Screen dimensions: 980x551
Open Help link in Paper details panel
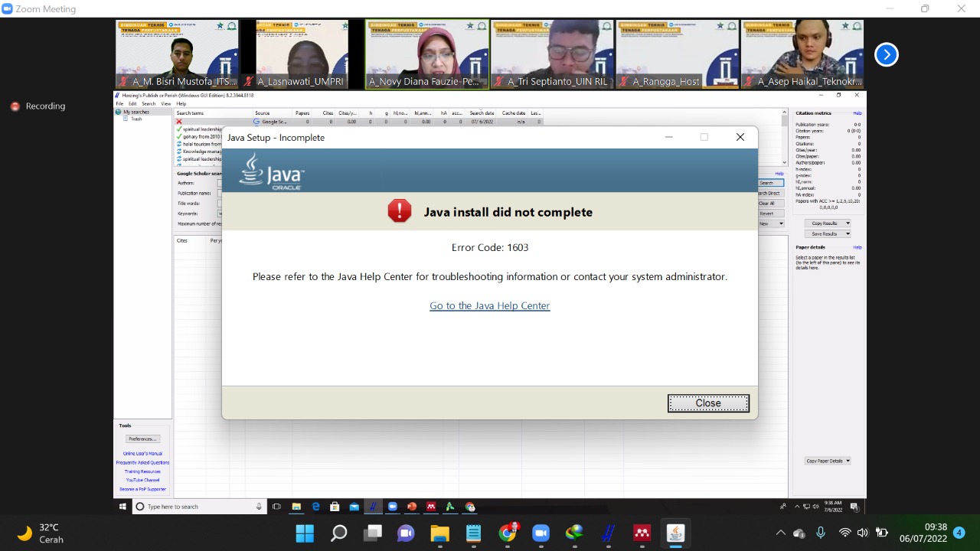pos(857,247)
